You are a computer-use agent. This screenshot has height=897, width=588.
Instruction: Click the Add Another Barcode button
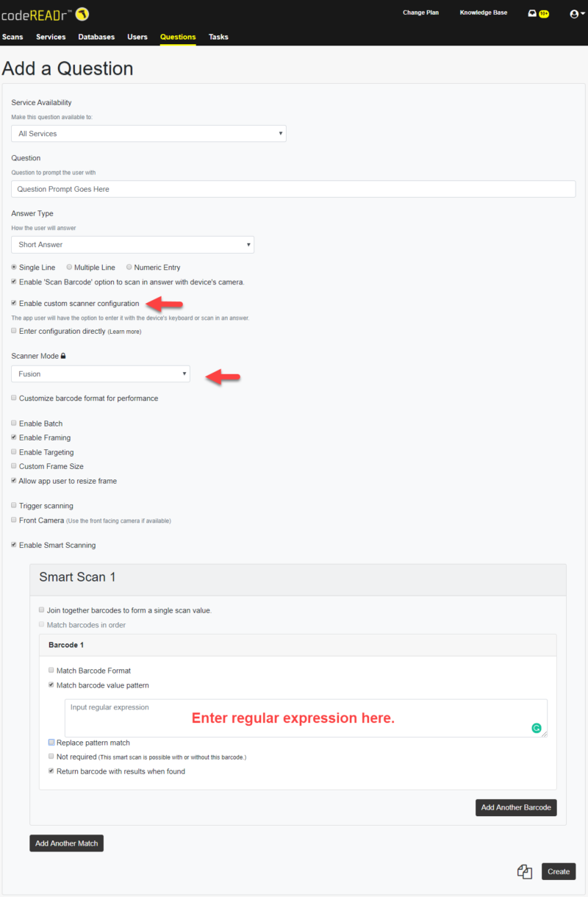pyautogui.click(x=516, y=807)
